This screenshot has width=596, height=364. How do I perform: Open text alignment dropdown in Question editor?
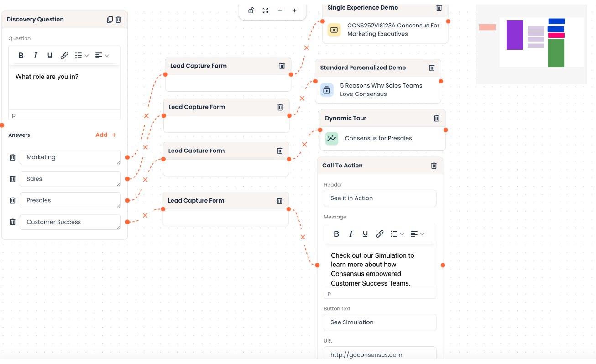click(102, 56)
